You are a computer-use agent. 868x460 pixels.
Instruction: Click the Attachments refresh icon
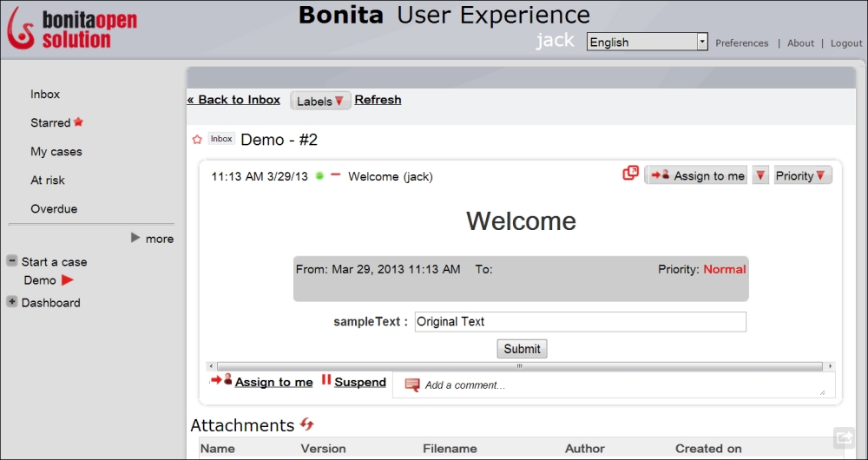click(x=306, y=424)
